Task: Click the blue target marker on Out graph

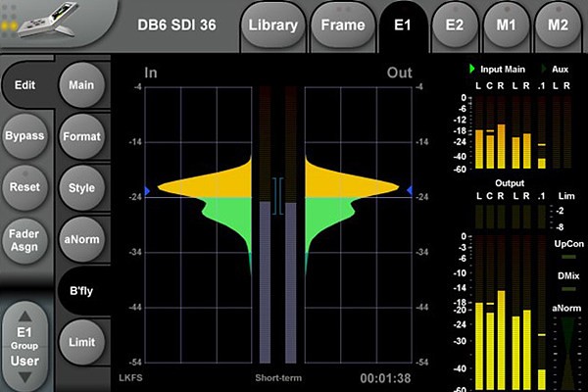Action: coord(410,189)
